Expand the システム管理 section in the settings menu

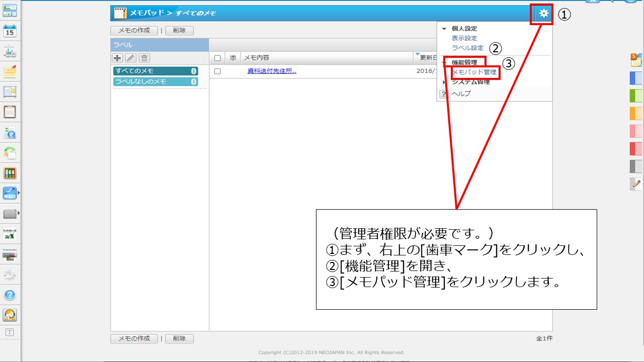pyautogui.click(x=444, y=82)
